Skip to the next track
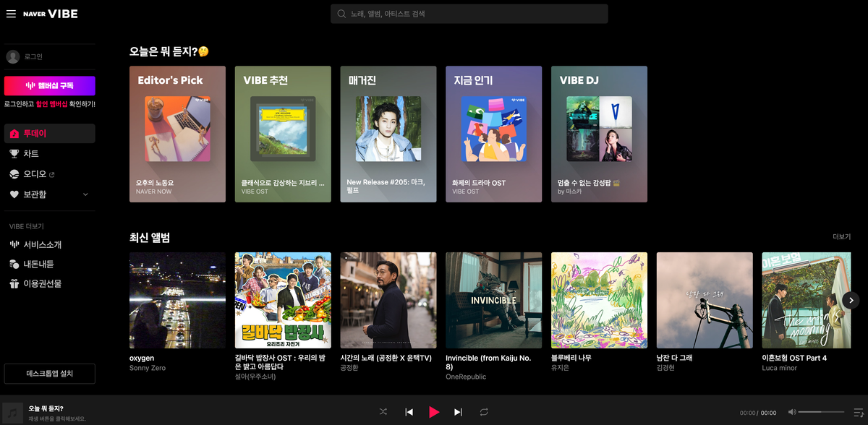 (458, 412)
